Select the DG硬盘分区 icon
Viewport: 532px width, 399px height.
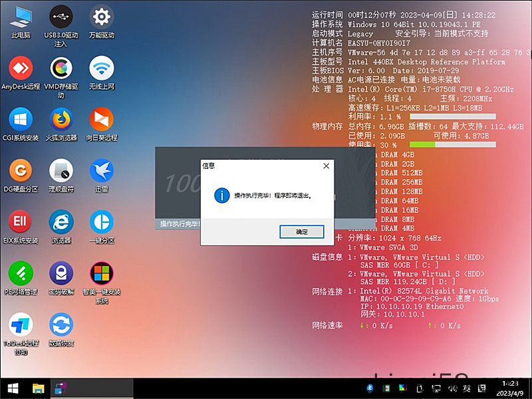click(21, 176)
